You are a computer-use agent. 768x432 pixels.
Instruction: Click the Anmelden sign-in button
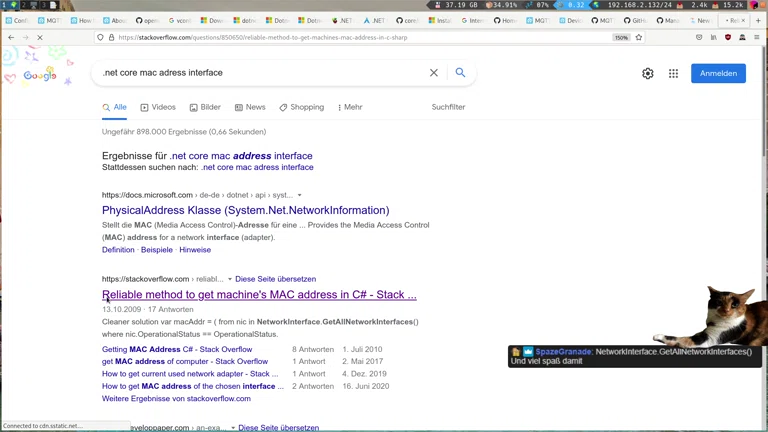[x=718, y=73]
